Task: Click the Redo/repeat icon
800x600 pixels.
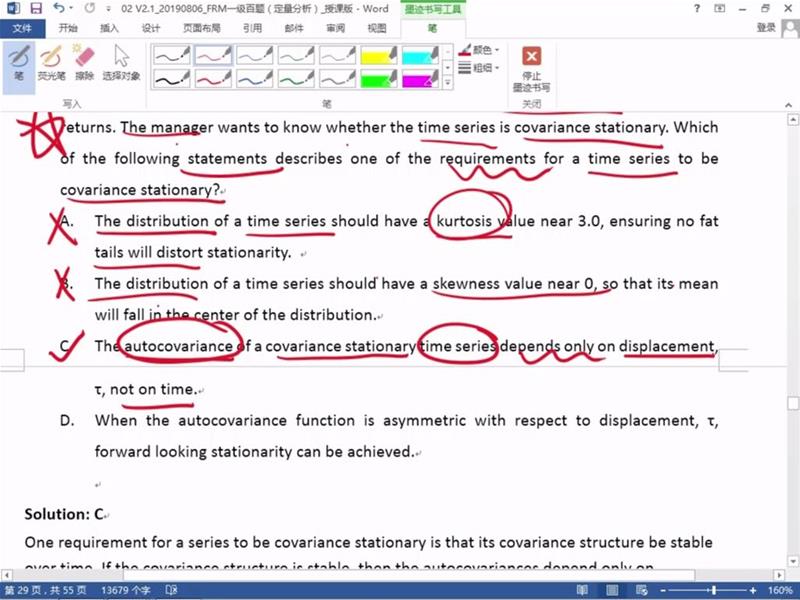Action: pos(90,8)
